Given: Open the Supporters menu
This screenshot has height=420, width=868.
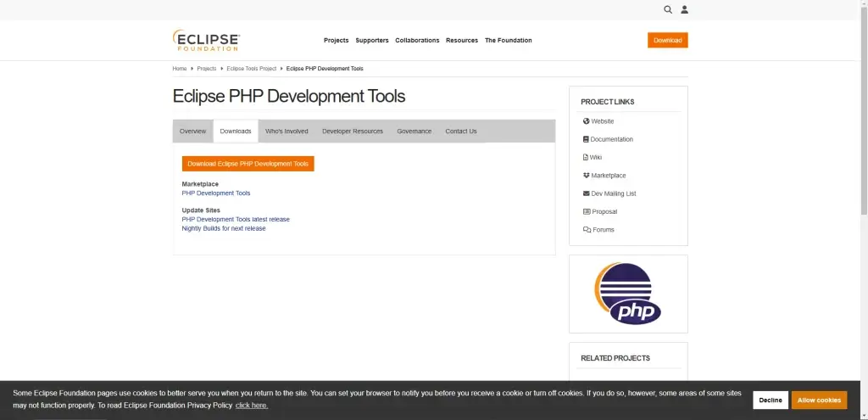Looking at the screenshot, I should tap(372, 41).
